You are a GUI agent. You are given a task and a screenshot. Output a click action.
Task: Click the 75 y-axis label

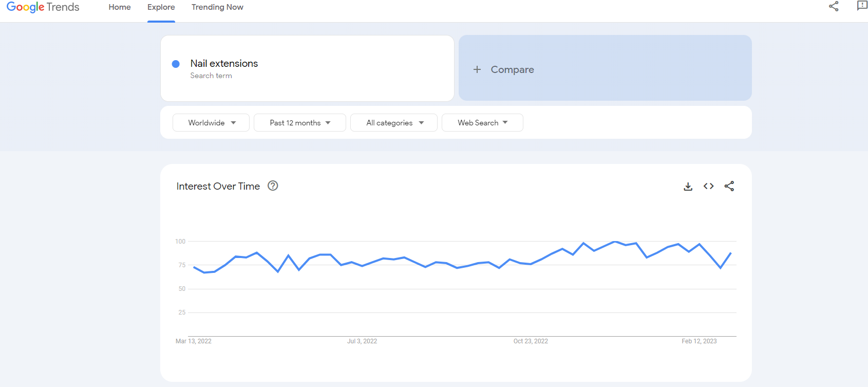coord(182,265)
